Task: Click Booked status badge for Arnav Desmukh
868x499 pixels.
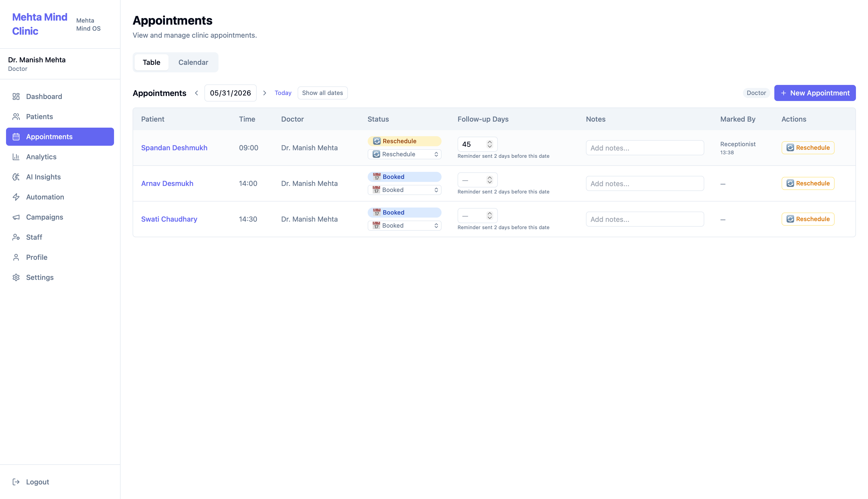Action: tap(404, 177)
